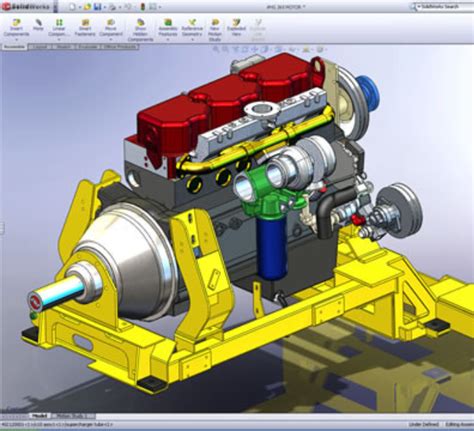The width and height of the screenshot is (474, 431).
Task: Click the Exploded View tool
Action: pyautogui.click(x=236, y=27)
